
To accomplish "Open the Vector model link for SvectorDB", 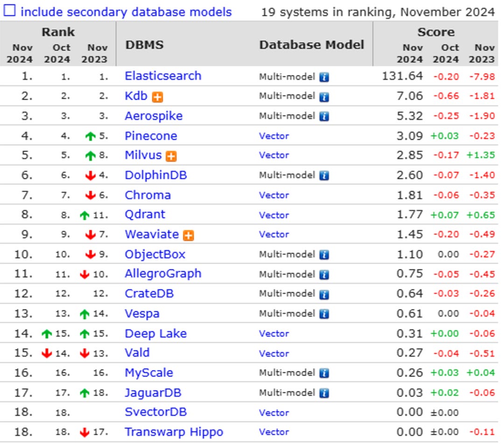I will (274, 412).
